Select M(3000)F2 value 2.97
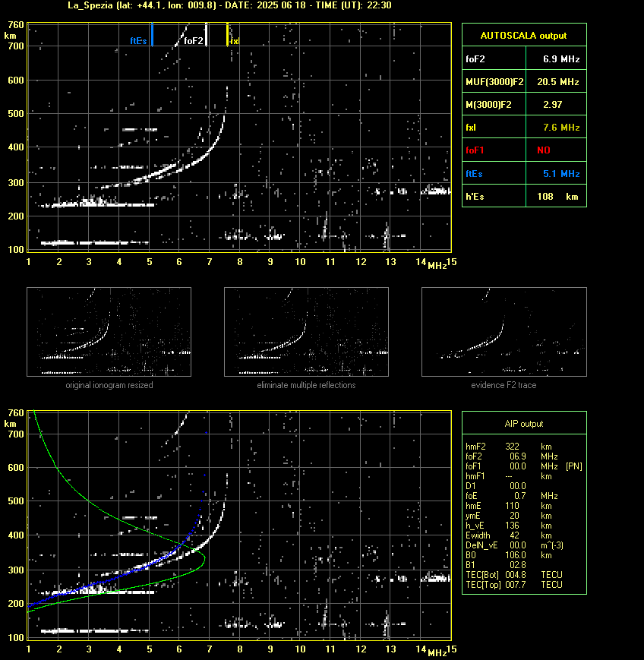This screenshot has width=644, height=660. 552,104
